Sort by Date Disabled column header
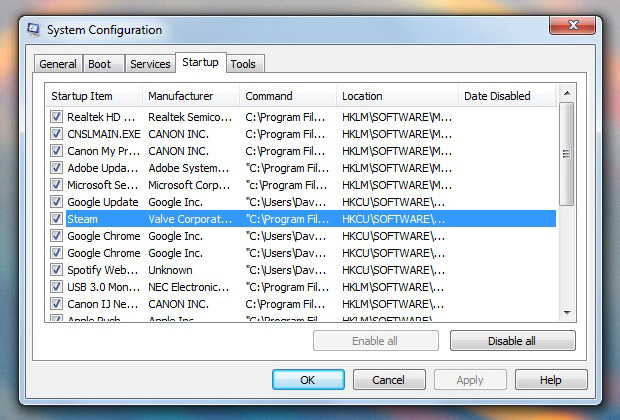This screenshot has width=620, height=420. (x=508, y=96)
